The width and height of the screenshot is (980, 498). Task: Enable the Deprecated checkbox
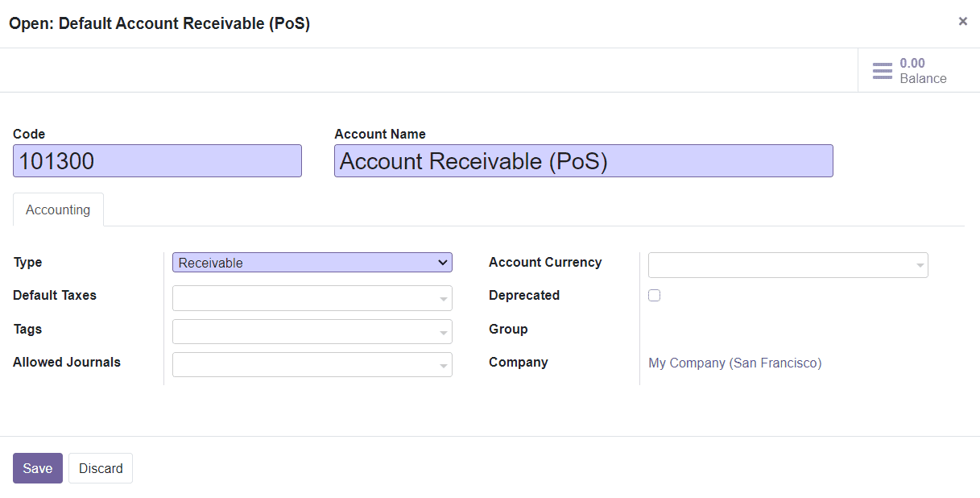click(654, 295)
